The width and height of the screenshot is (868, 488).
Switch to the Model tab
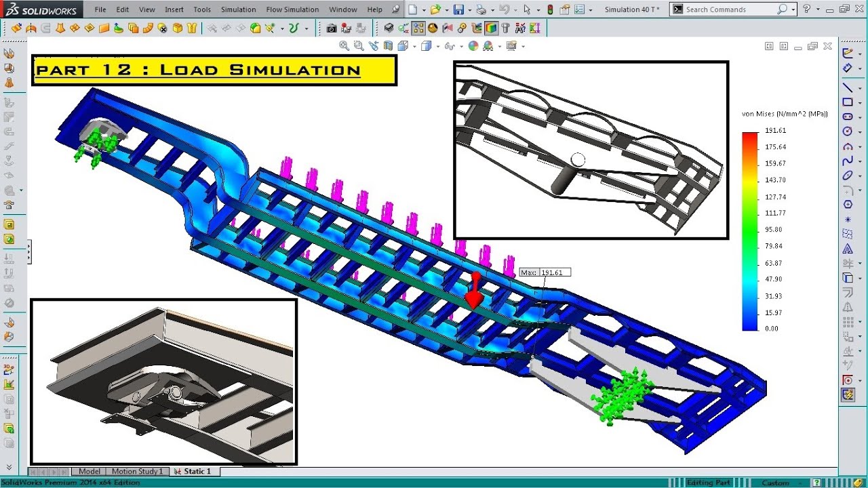(x=90, y=471)
